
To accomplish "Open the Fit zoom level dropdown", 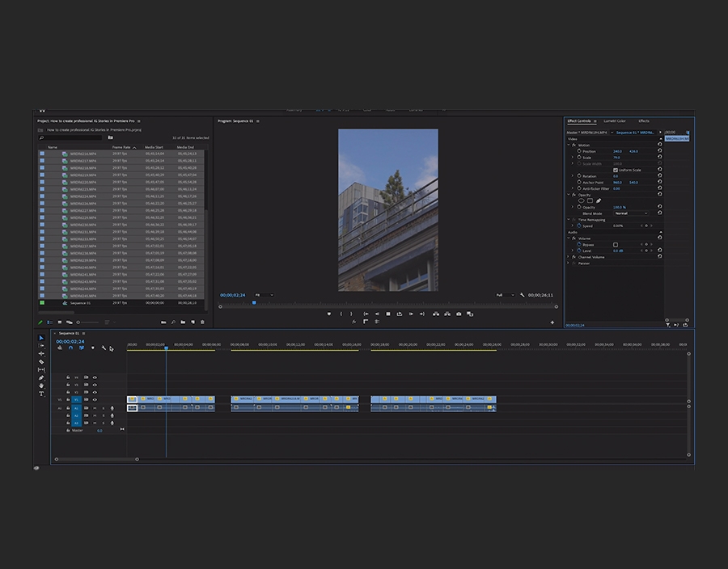I will [x=264, y=295].
